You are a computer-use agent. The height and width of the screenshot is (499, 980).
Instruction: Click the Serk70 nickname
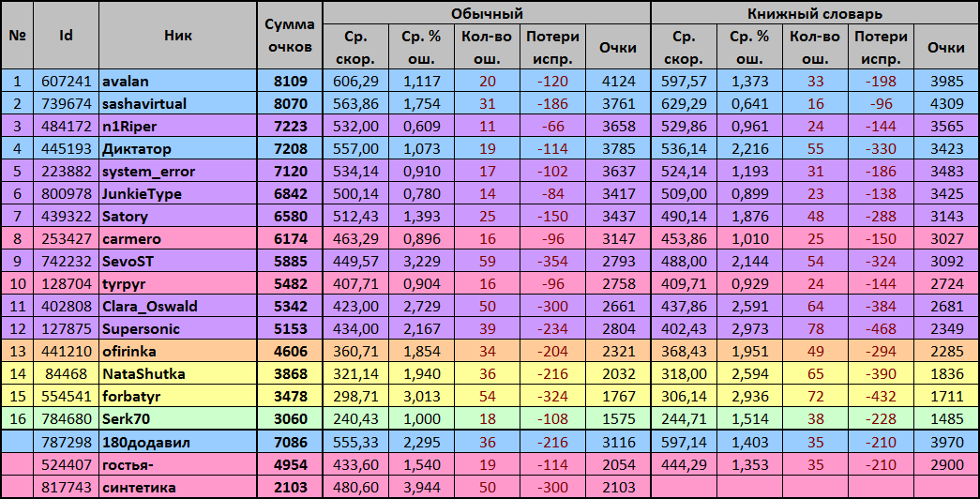127,419
